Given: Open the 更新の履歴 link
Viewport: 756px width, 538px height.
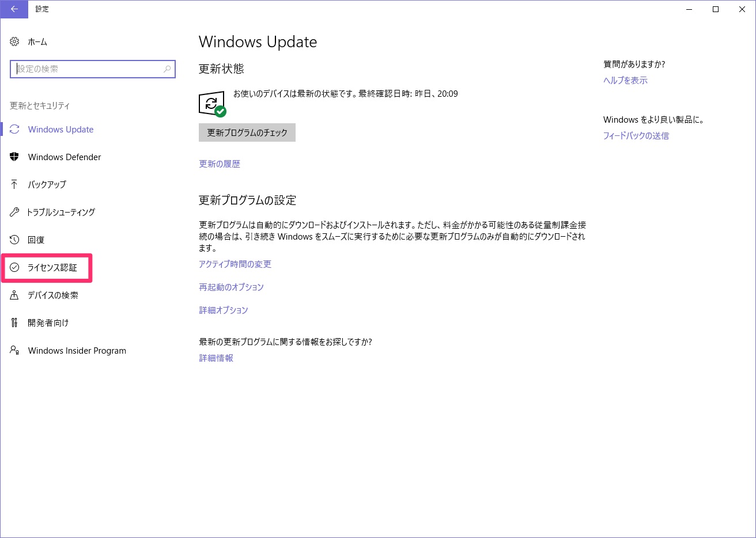Looking at the screenshot, I should (x=220, y=164).
